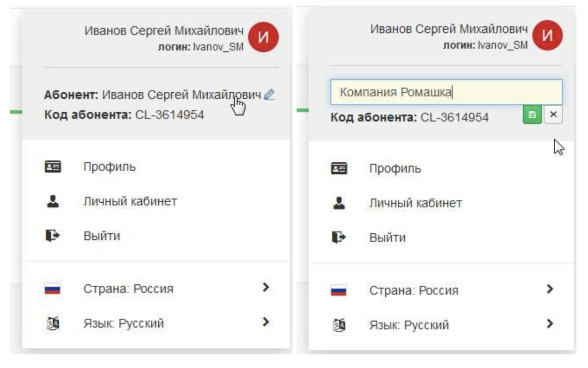Open Личный кабинет in the menu with edit field
This screenshot has width=588, height=368.
pyautogui.click(x=415, y=204)
